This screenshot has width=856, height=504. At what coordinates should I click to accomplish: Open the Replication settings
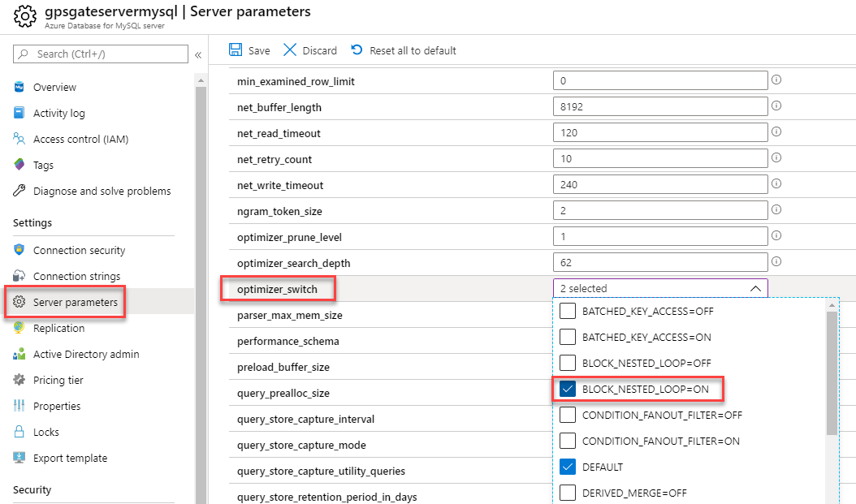[59, 329]
